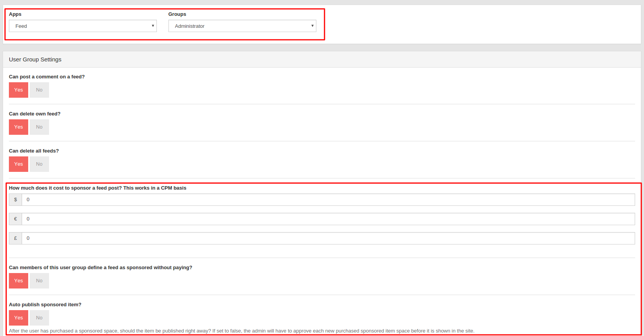Screen dimensions: 644x336
Task: Click the dollar sponsor cost input field
Action: tap(328, 200)
